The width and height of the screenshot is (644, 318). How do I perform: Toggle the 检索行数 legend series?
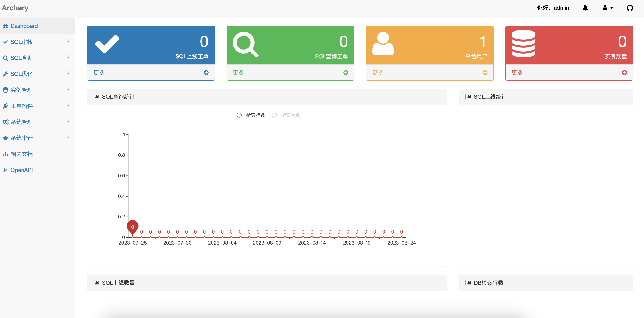[x=250, y=115]
